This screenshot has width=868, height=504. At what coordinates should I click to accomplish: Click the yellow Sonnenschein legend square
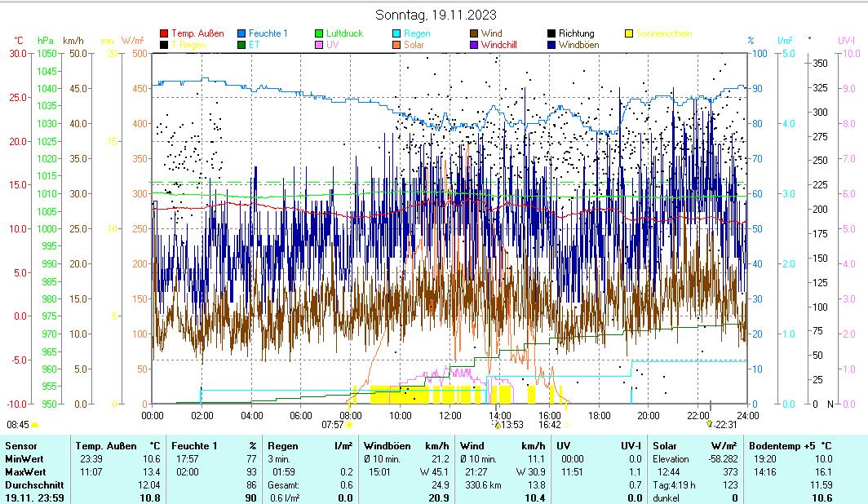629,33
